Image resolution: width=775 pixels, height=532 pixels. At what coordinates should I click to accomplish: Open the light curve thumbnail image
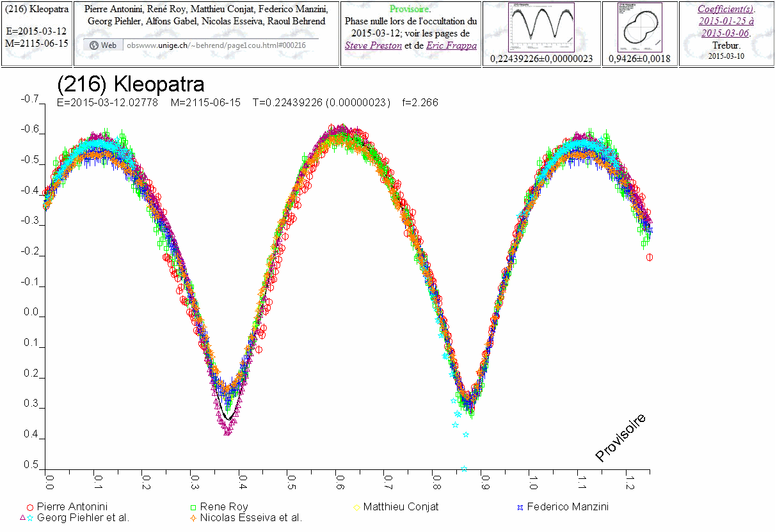(541, 27)
